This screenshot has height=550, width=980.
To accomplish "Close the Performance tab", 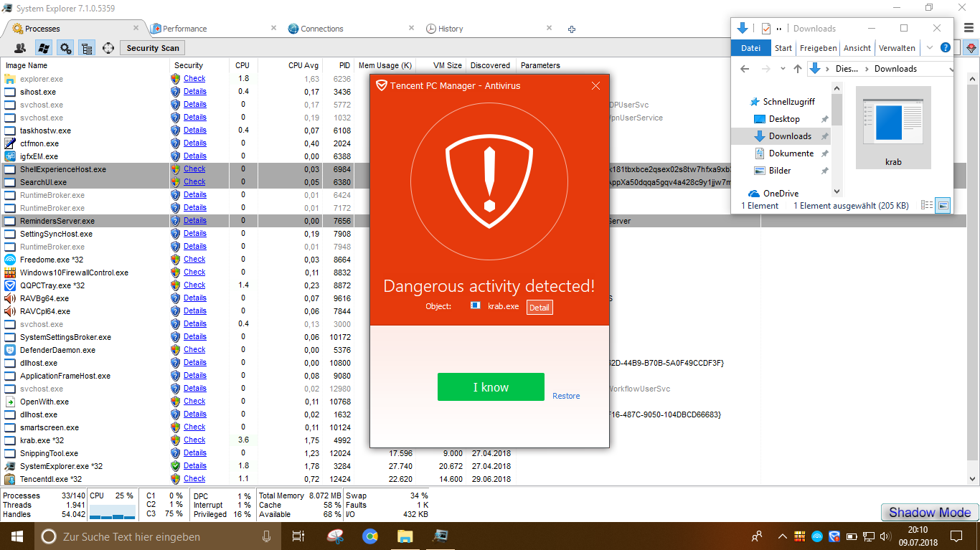I will (x=273, y=28).
